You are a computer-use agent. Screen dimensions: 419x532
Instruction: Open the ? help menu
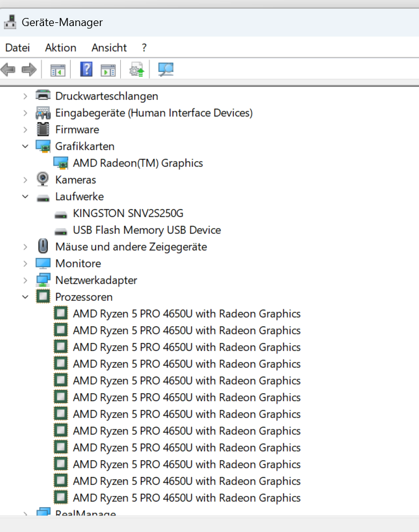144,48
